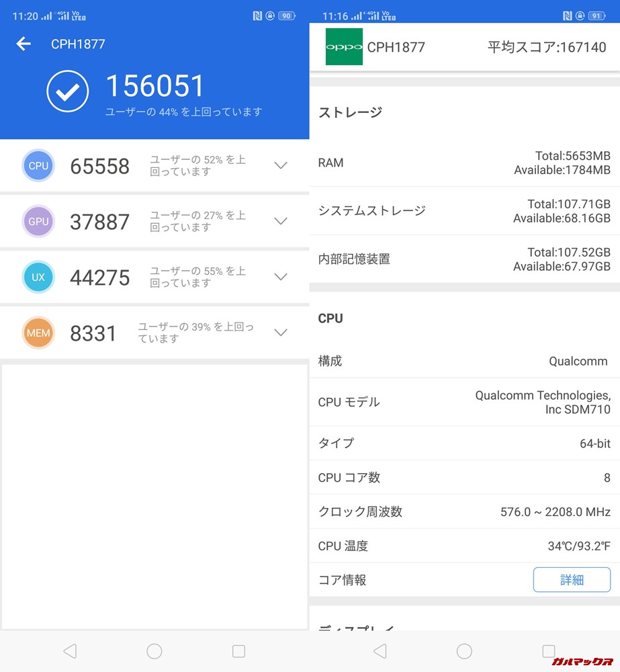Expand the CPU score details
The width and height of the screenshot is (620, 672).
(x=280, y=165)
